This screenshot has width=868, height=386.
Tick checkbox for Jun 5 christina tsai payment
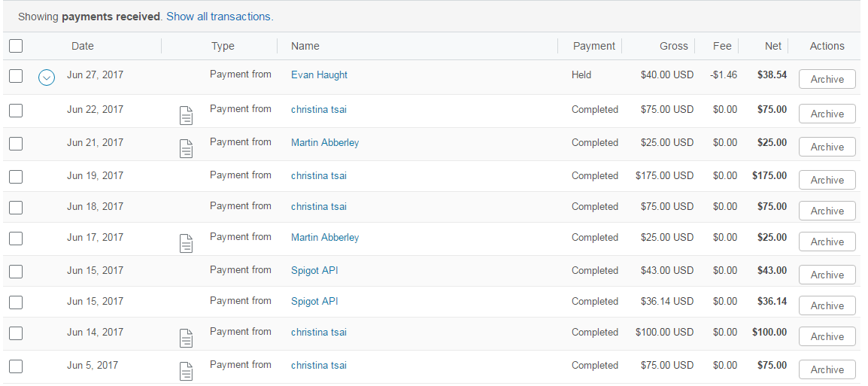tap(16, 366)
